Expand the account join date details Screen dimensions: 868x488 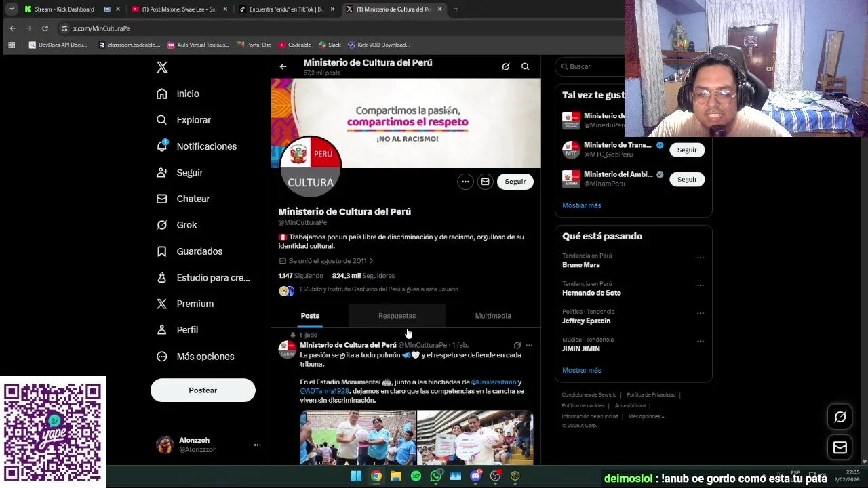pyautogui.click(x=326, y=261)
